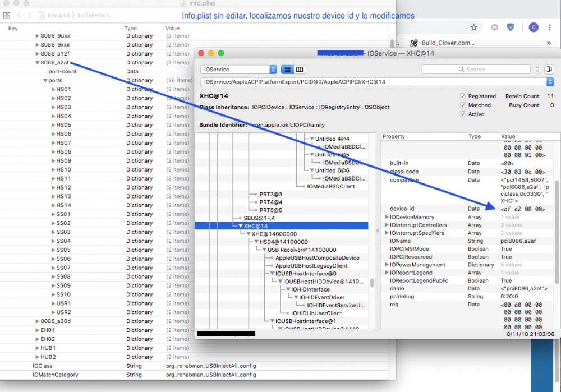Collapse the 8086_a2af dictionary

click(37, 63)
